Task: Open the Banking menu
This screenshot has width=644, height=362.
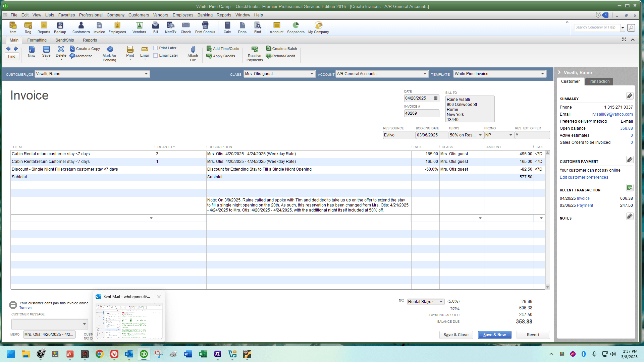Action: pyautogui.click(x=205, y=15)
